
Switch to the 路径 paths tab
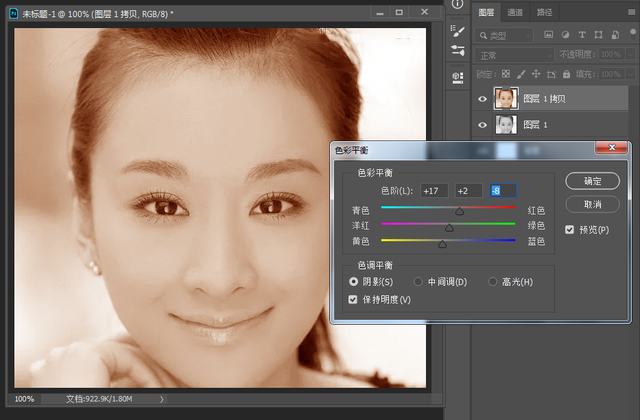coord(544,12)
